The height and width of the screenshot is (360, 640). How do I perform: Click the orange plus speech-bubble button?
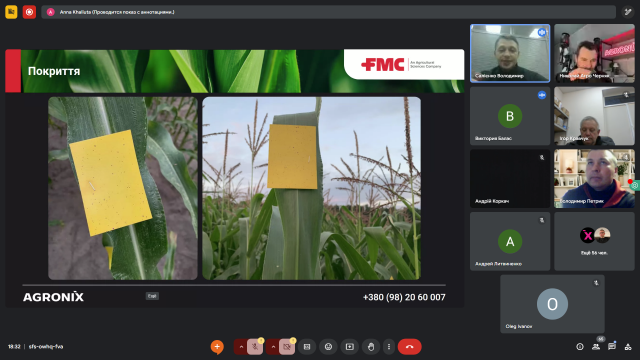point(217,347)
